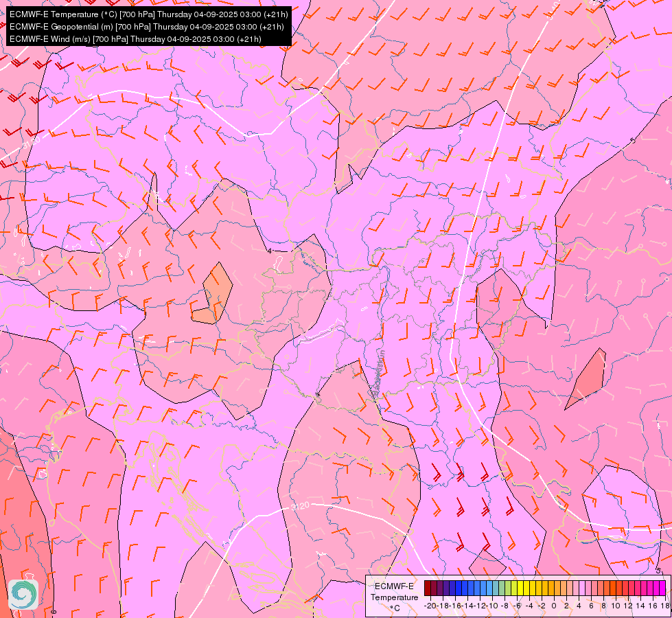Click the dark red leftmost legend color swatch
Screen dimensions: 672x618
428,588
